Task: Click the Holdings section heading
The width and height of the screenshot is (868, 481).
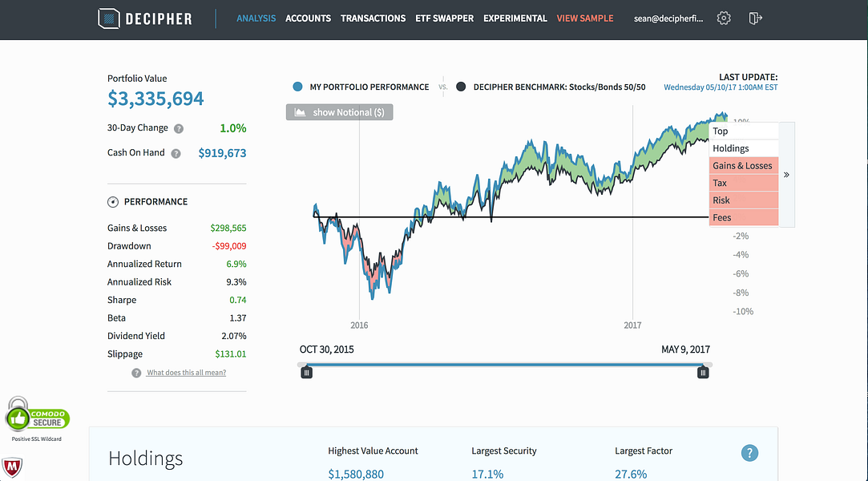Action: point(146,459)
